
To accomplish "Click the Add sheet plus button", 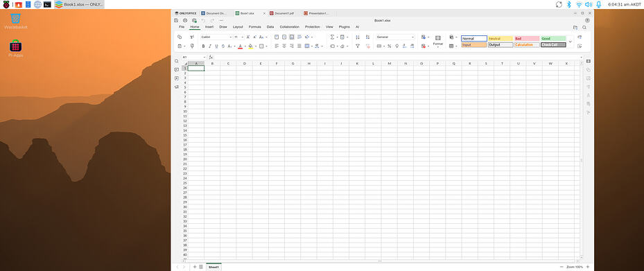I will pos(195,267).
